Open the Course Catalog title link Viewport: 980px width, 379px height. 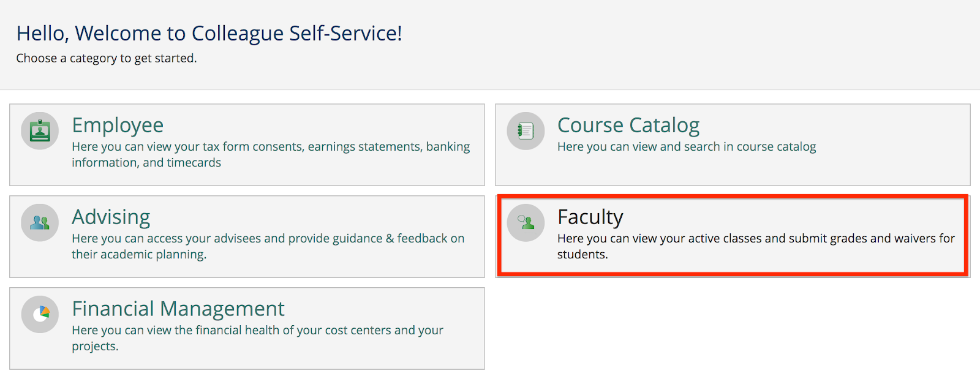click(628, 125)
